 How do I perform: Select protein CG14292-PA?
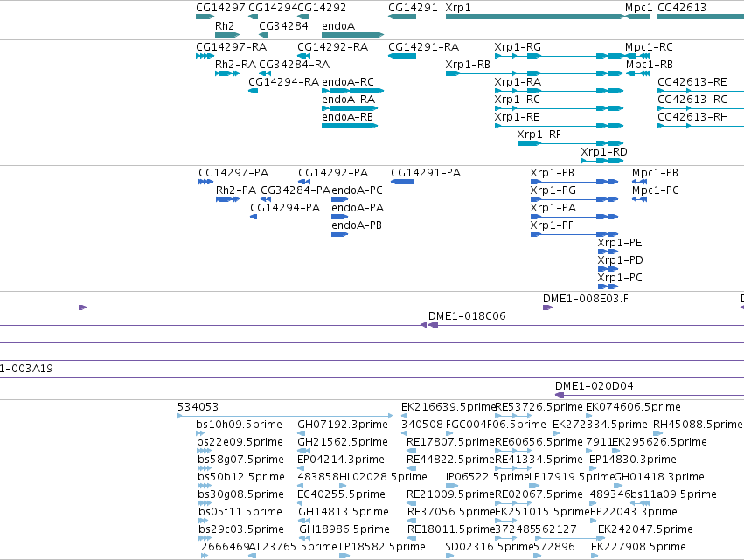[333, 173]
